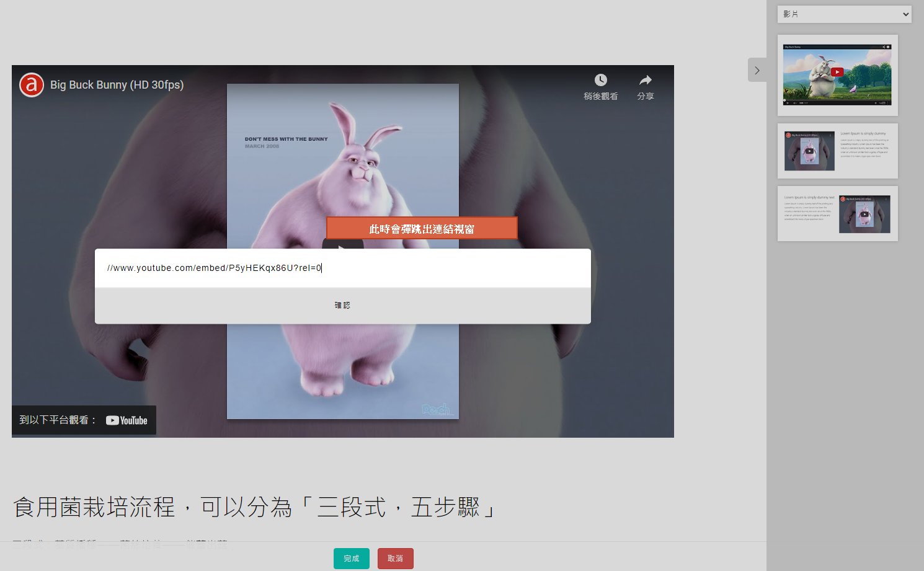Click the Share arrow icon on video
The image size is (924, 571).
[646, 81]
